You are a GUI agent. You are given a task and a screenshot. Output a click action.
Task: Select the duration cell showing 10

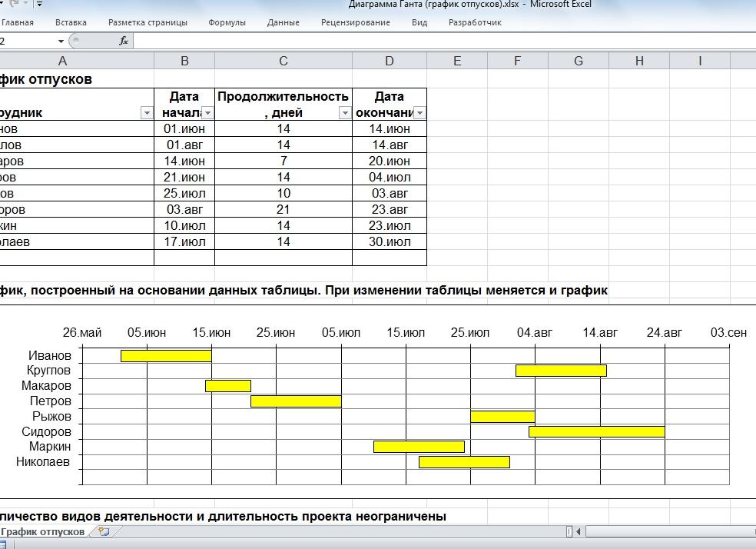point(283,194)
